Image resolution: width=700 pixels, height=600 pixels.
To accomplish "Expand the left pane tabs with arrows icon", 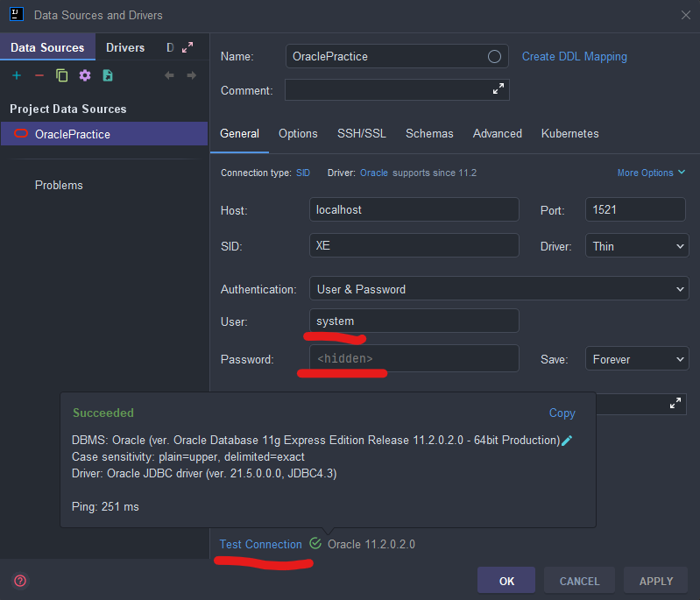I will click(x=187, y=47).
